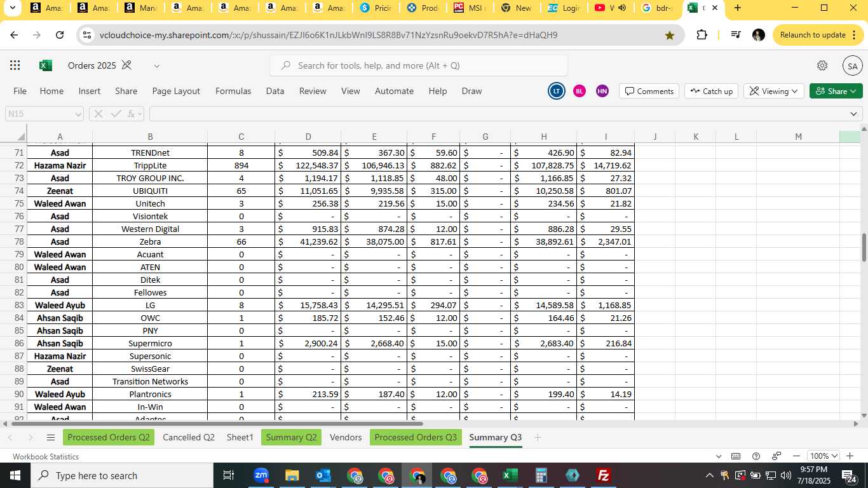The image size is (868, 488).
Task: Switch to the Vendors sheet tab
Action: (x=346, y=437)
